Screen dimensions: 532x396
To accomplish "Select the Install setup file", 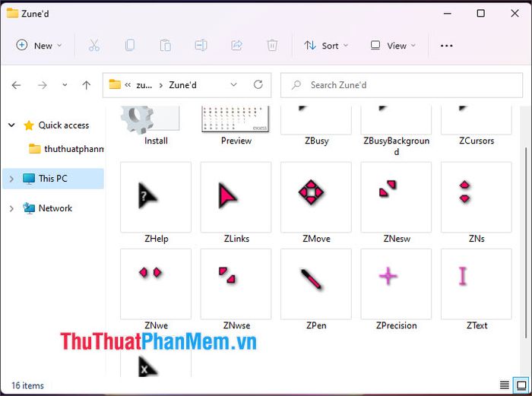I will 156,126.
